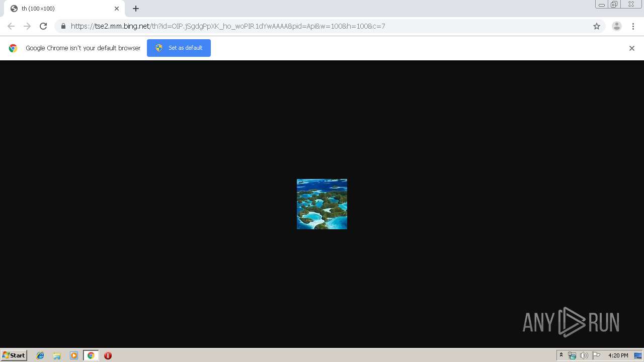Screen dimensions: 644x362
Task: Click the browser Forward arrow
Action: (x=27, y=26)
